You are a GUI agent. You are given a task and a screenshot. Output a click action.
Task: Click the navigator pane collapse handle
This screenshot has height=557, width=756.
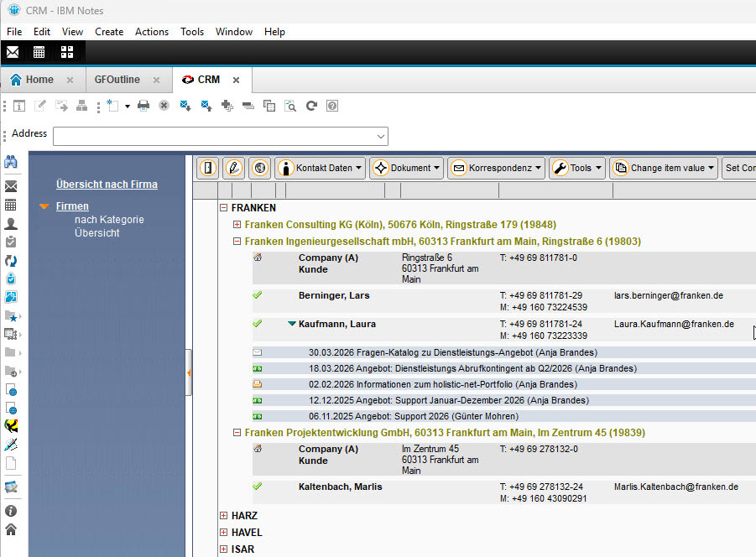[x=189, y=373]
